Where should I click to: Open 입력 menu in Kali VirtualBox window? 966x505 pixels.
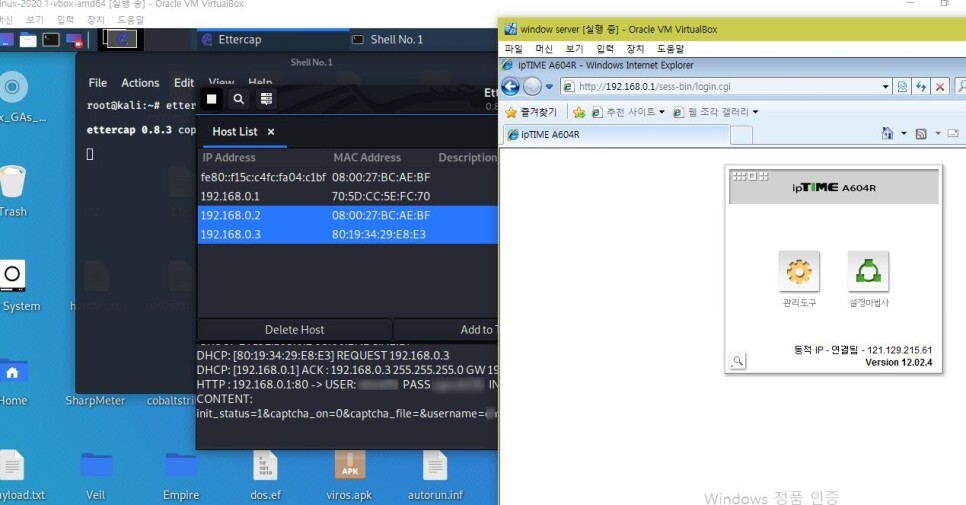(65, 20)
